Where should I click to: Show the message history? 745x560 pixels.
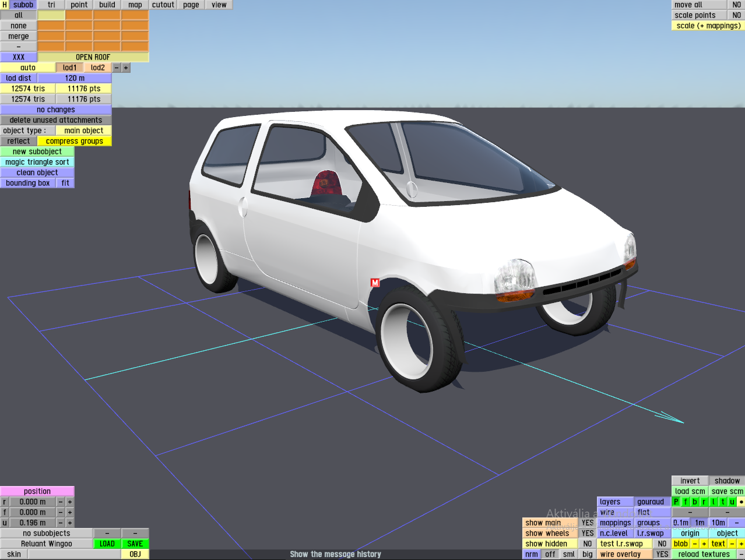coord(336,554)
